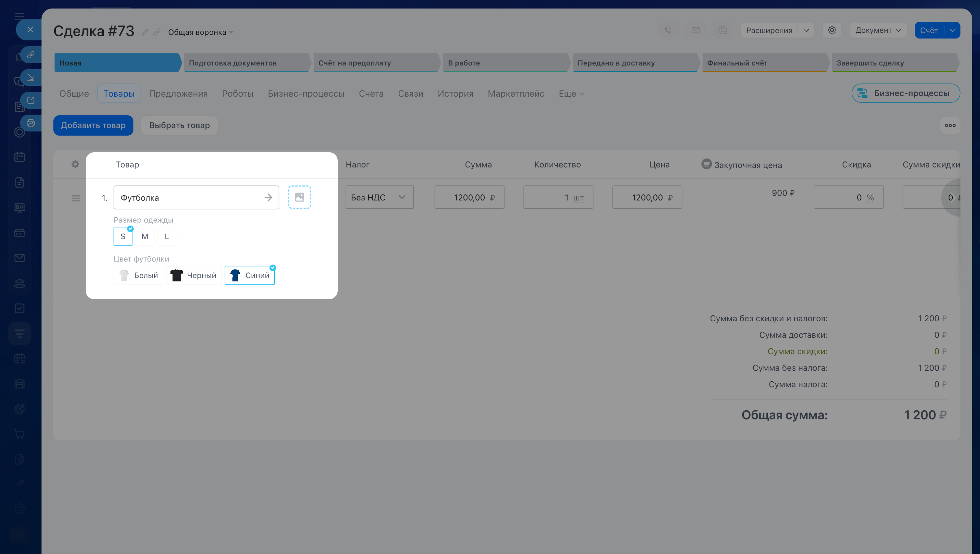Open the Документ dropdown
Screen dimensions: 980x554
(x=878, y=30)
